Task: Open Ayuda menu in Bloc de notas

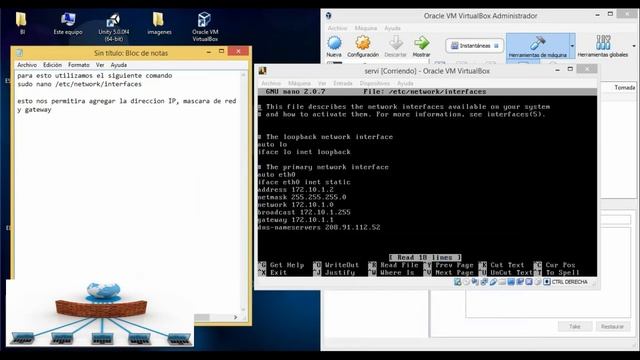Action: (118, 65)
